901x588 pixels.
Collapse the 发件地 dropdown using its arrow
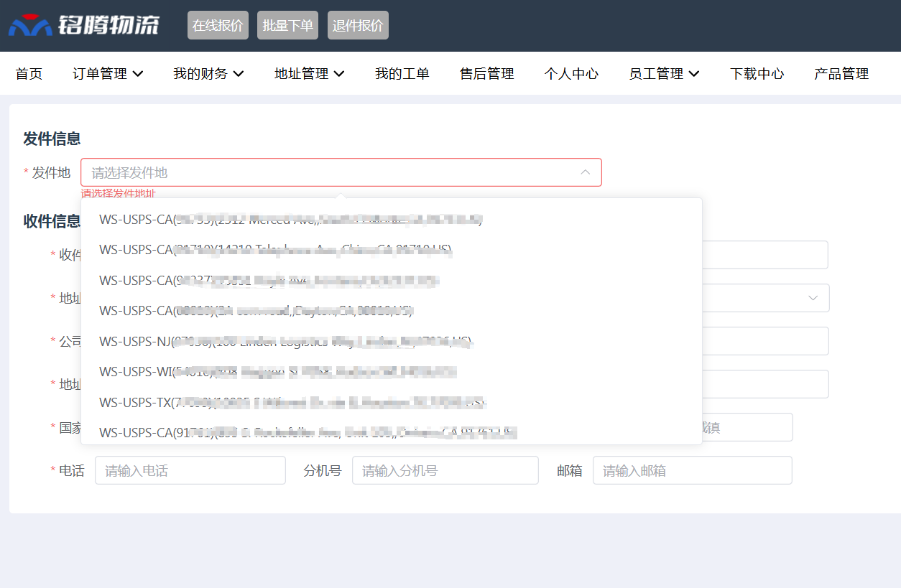(x=586, y=172)
